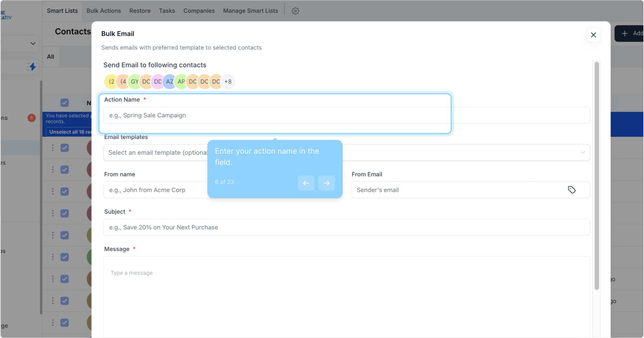The width and height of the screenshot is (644, 338).
Task: Open the row options three-dot menu for first contact
Action: pos(53,148)
